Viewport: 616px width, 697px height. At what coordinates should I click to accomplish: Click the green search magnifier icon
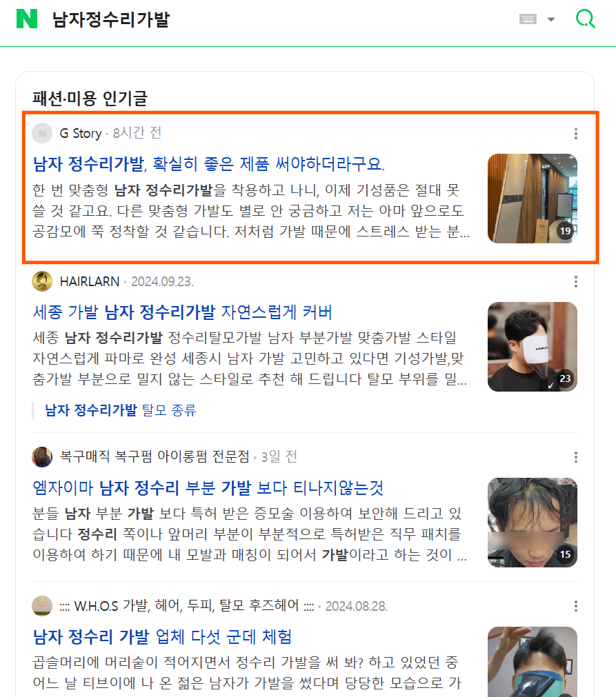(586, 19)
